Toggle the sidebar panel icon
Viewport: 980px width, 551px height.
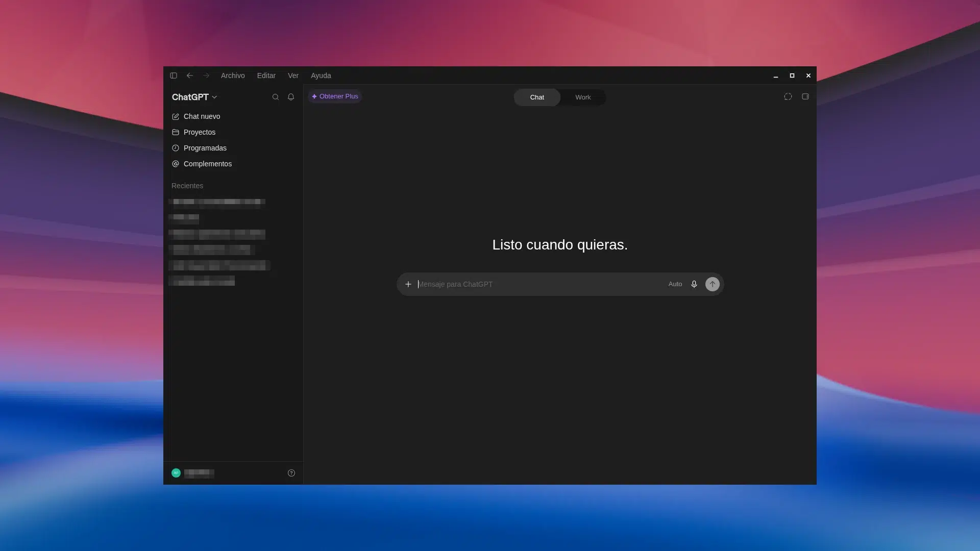[174, 76]
